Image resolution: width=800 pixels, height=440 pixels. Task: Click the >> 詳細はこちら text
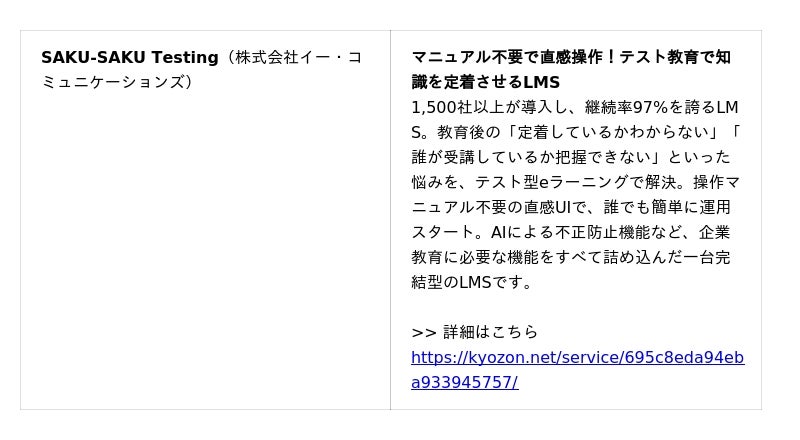pos(474,332)
